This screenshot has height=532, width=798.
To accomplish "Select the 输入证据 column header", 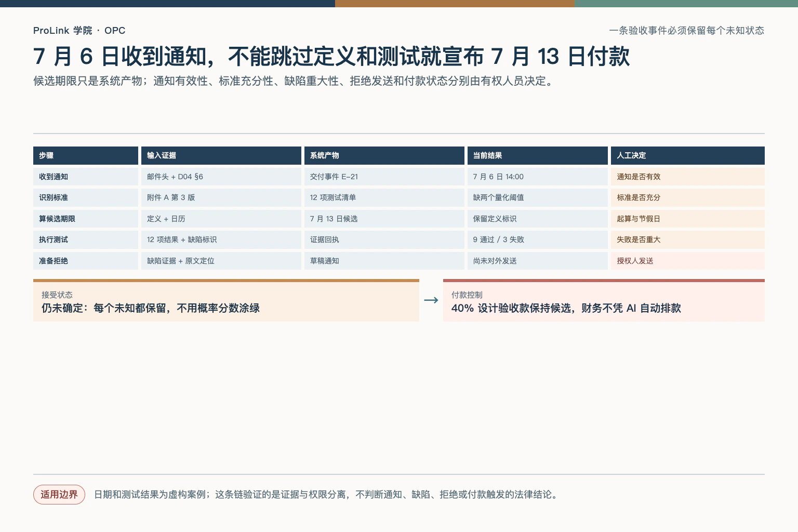I will pos(221,155).
